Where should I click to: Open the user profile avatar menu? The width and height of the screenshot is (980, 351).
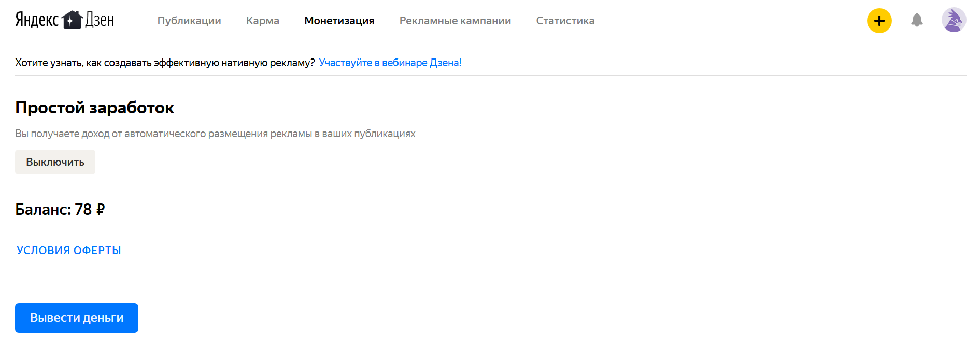tap(954, 20)
